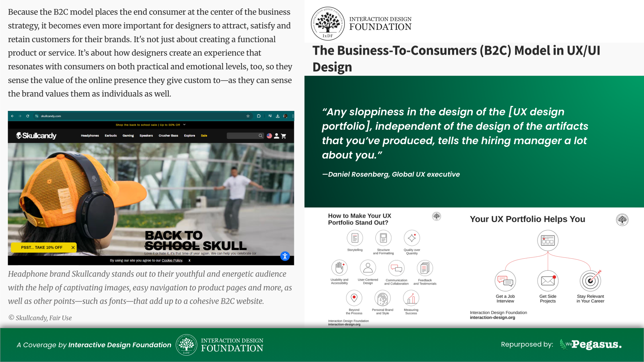644x362 pixels.
Task: Click the Get a Job Interview icon
Action: (x=505, y=281)
